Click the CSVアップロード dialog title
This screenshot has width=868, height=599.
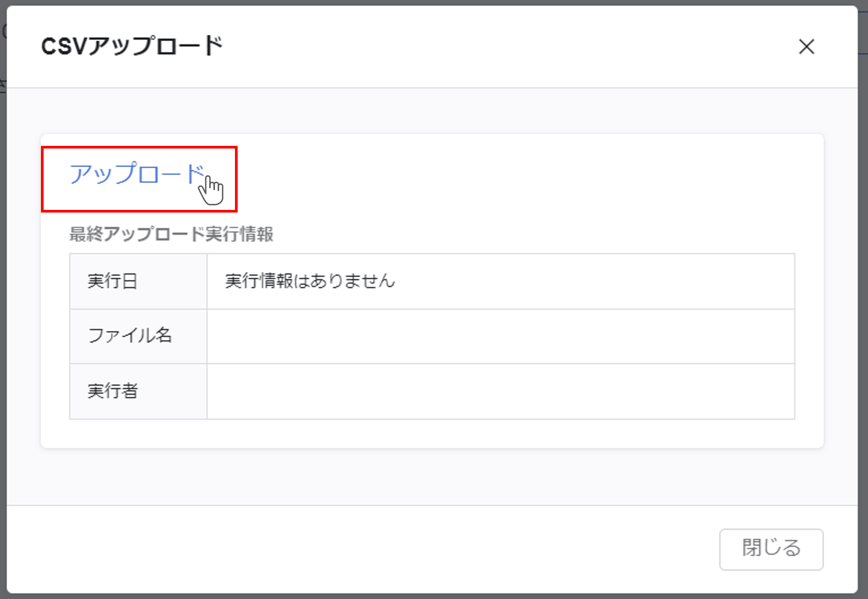[132, 46]
